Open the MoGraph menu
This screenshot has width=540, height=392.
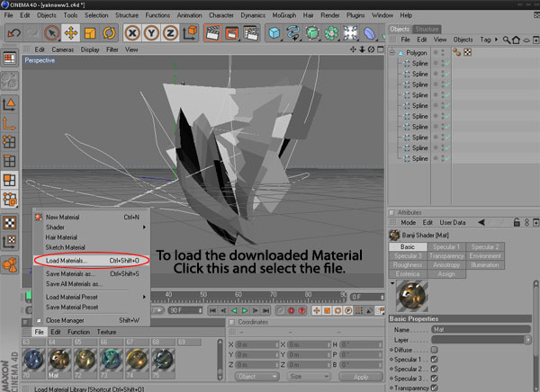284,15
